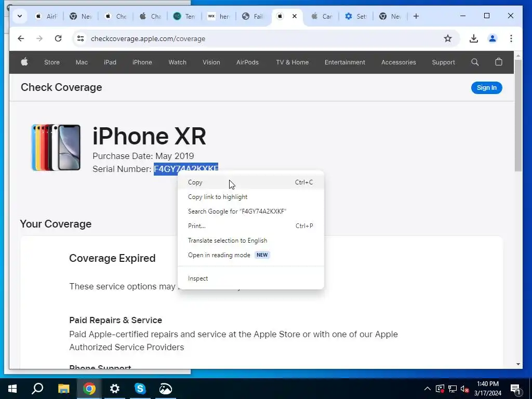Open Skype from the taskbar
Image resolution: width=532 pixels, height=399 pixels.
point(140,389)
